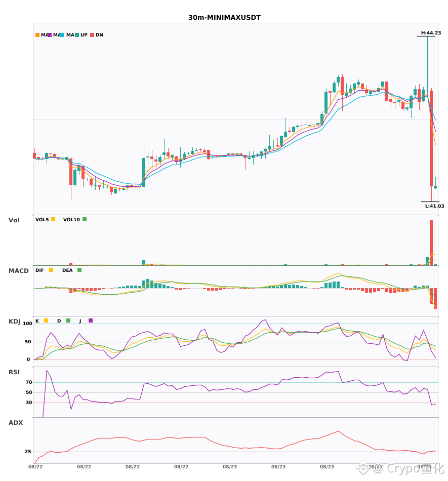Click the H:44.23 high price label
The height and width of the screenshot is (481, 448).
[x=431, y=33]
